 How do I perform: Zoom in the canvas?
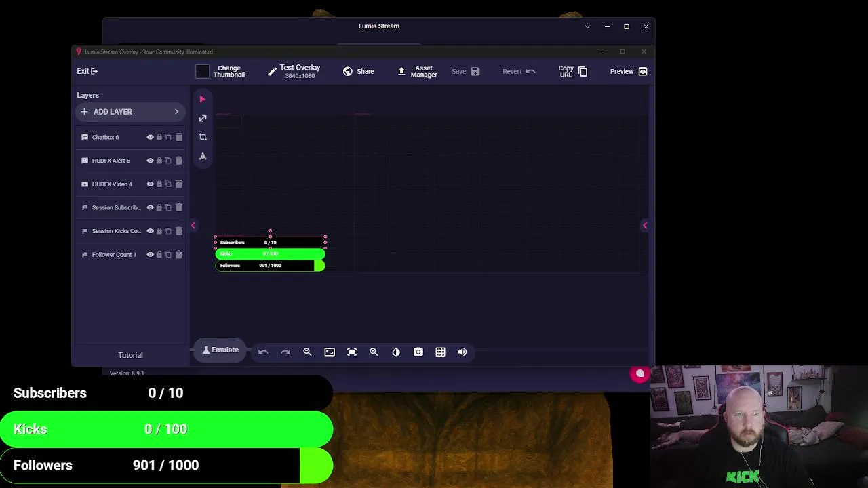374,352
